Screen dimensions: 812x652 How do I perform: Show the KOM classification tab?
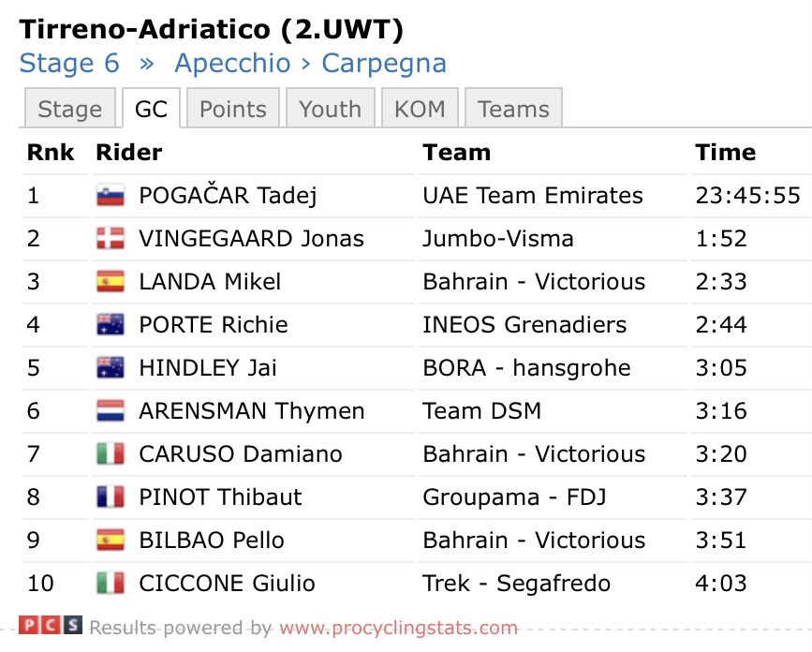click(419, 110)
